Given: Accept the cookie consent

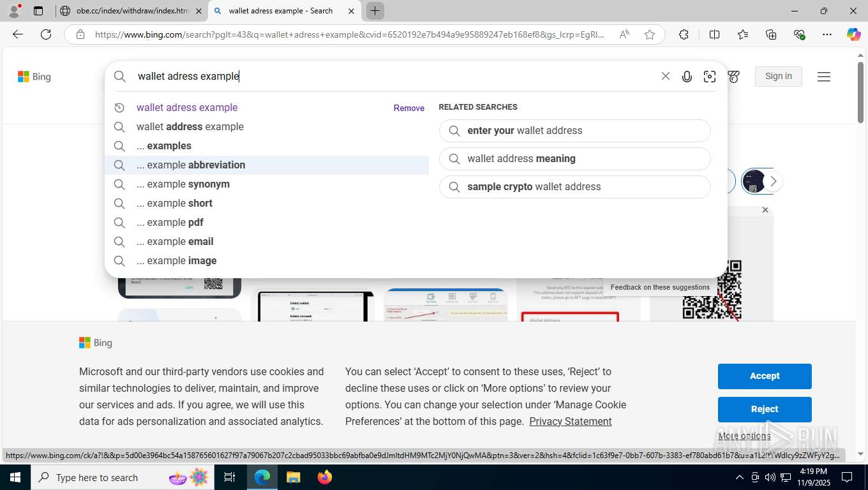Looking at the screenshot, I should click(x=765, y=376).
